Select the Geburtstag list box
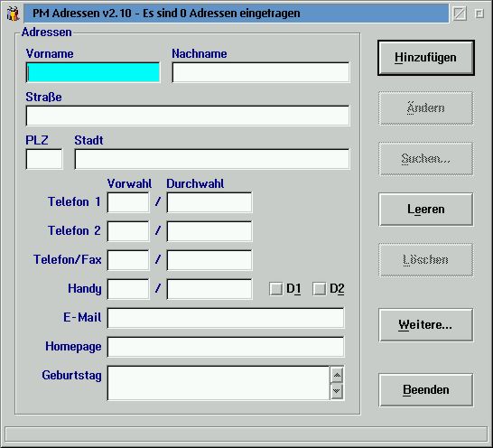This screenshot has height=448, width=493. pyautogui.click(x=219, y=383)
